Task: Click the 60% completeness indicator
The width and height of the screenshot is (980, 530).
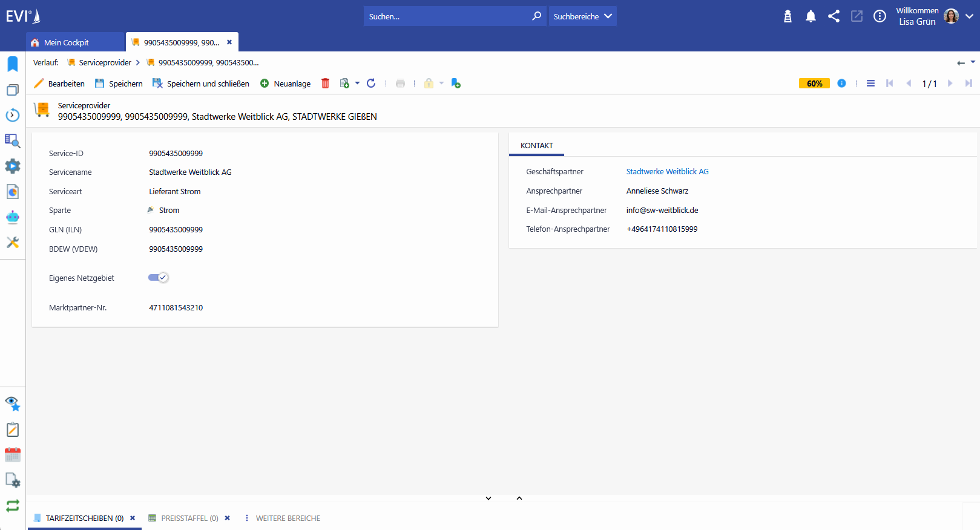Action: tap(814, 83)
